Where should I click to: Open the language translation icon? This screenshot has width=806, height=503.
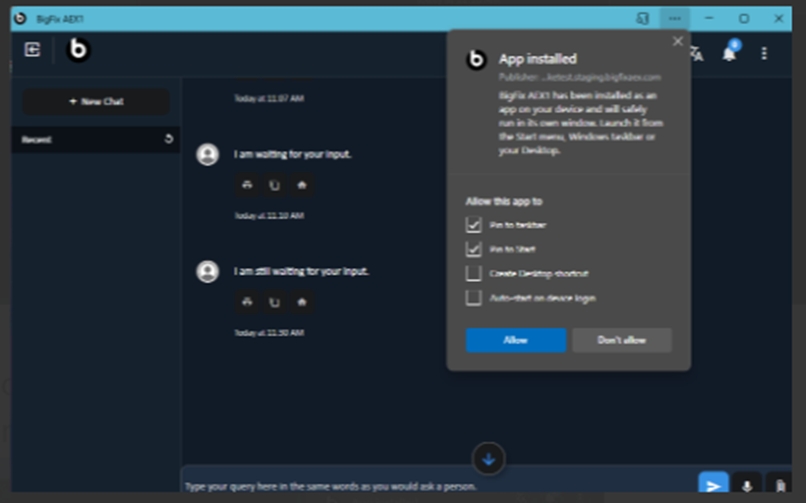697,53
